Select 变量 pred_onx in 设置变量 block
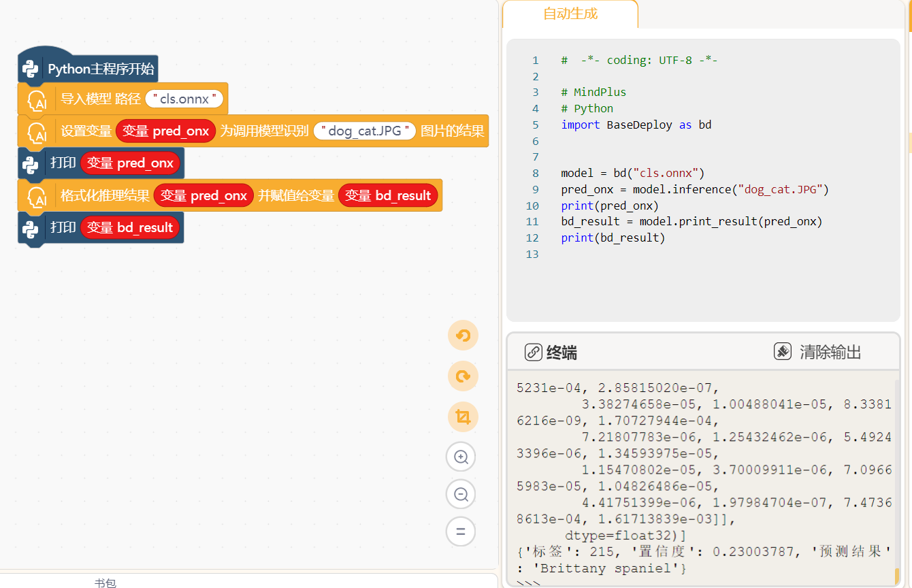Image resolution: width=912 pixels, height=588 pixels. pos(166,131)
